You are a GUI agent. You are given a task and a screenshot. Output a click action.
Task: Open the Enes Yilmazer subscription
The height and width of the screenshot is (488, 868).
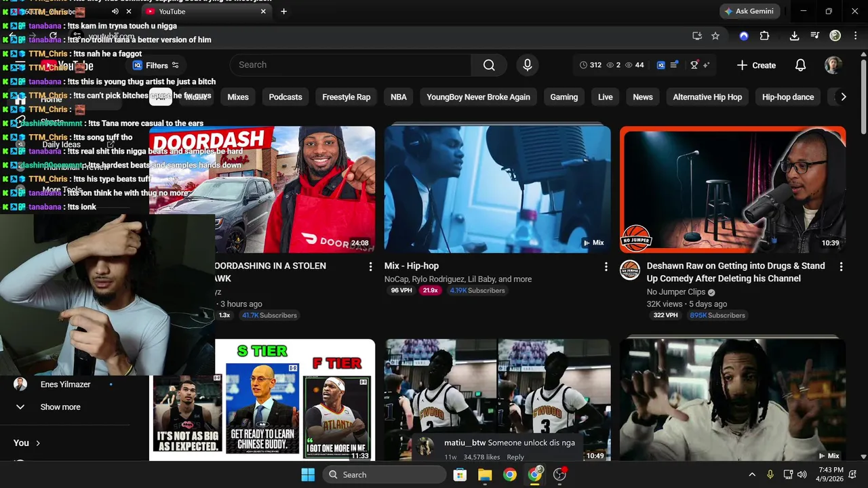tap(64, 384)
